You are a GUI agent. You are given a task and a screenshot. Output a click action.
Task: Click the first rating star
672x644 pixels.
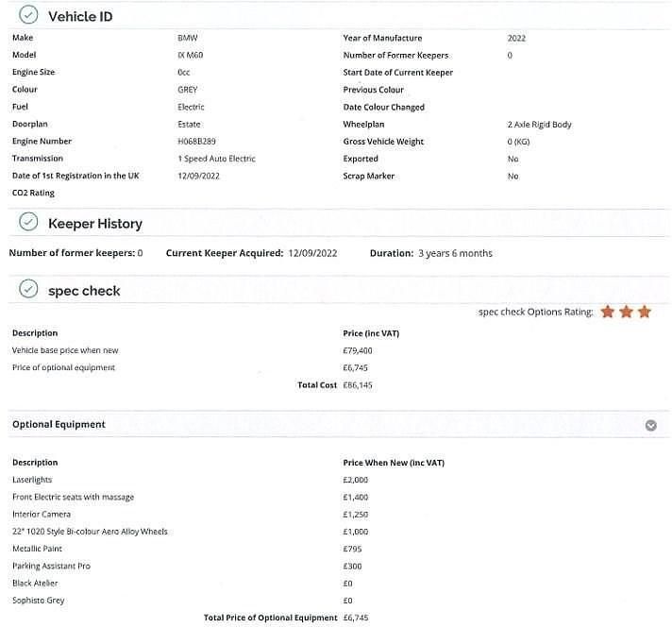[x=608, y=312]
